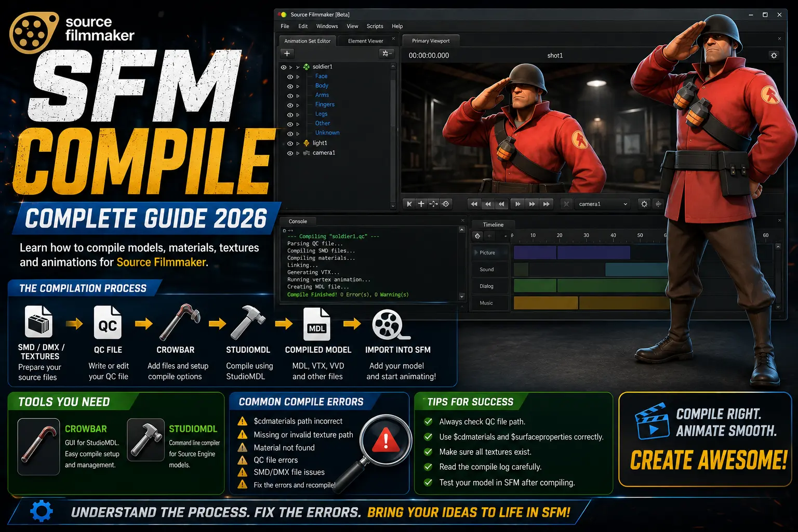The width and height of the screenshot is (798, 532).
Task: Click the Source Filmmaker title bar app icon
Action: [283, 15]
